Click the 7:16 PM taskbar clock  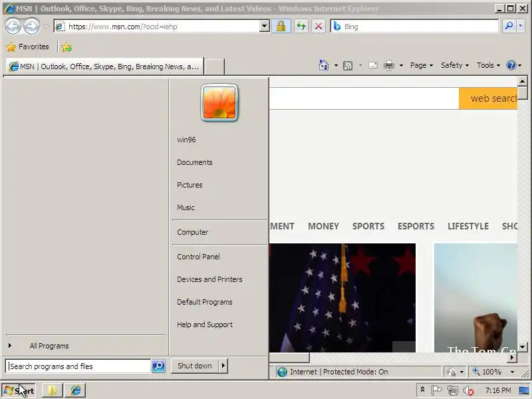coord(497,390)
